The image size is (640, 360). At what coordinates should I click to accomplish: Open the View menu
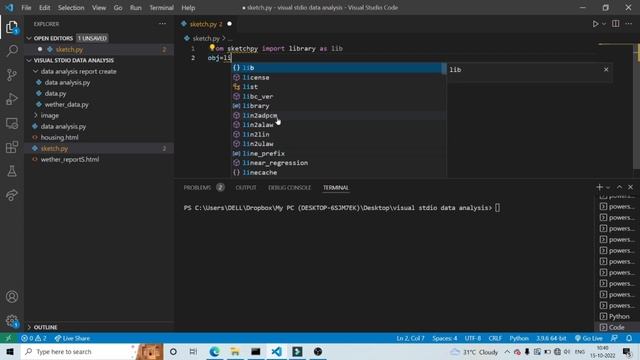(99, 8)
